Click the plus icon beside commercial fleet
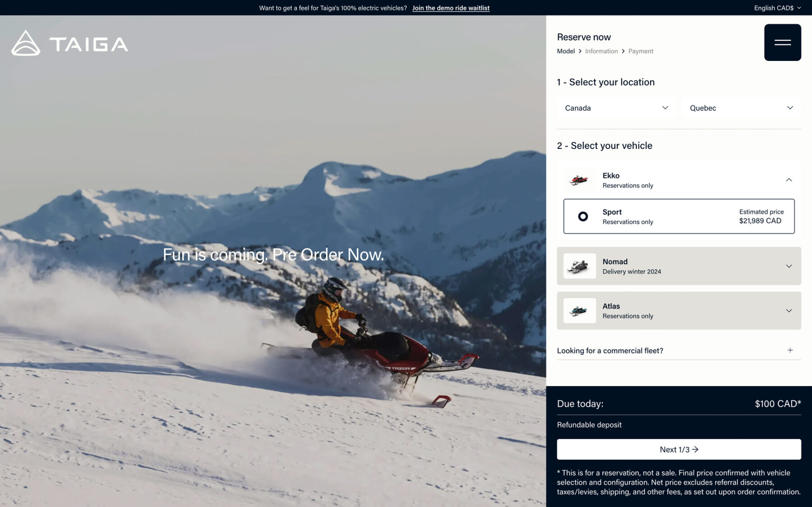Screen dimensions: 812x507 coord(790,350)
